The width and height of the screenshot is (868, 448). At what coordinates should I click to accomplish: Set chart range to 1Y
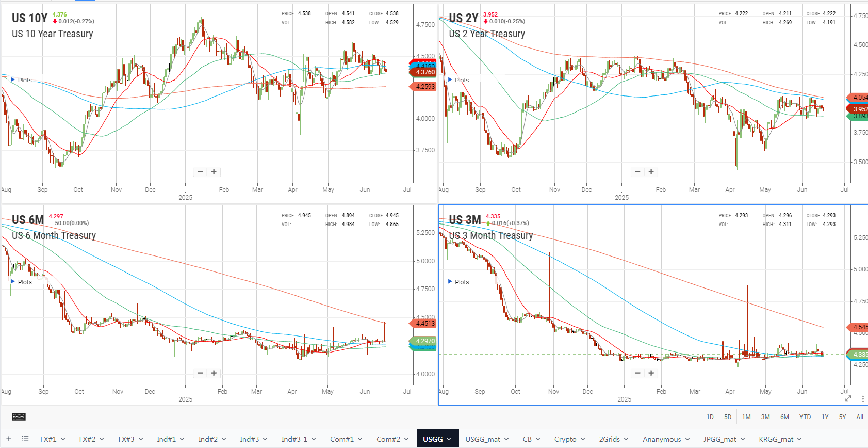(825, 417)
